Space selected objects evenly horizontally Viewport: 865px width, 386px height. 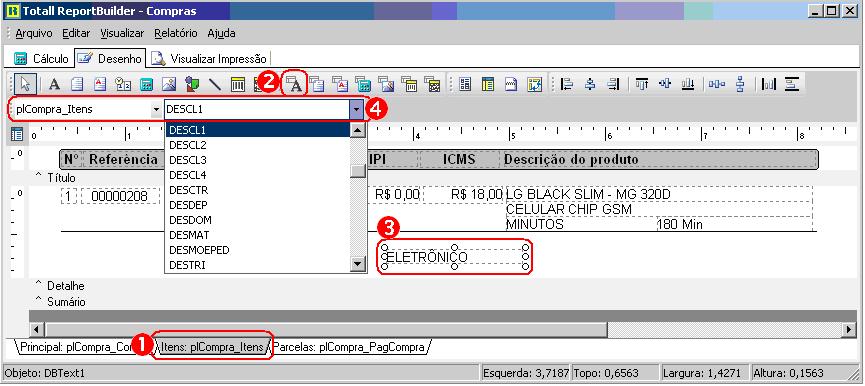pos(717,84)
